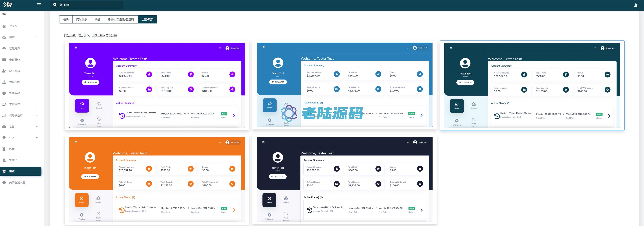Viewport: 644px width, 226px height.
Task: Click the 仪表板 home icon in sidebar
Action: (4, 26)
